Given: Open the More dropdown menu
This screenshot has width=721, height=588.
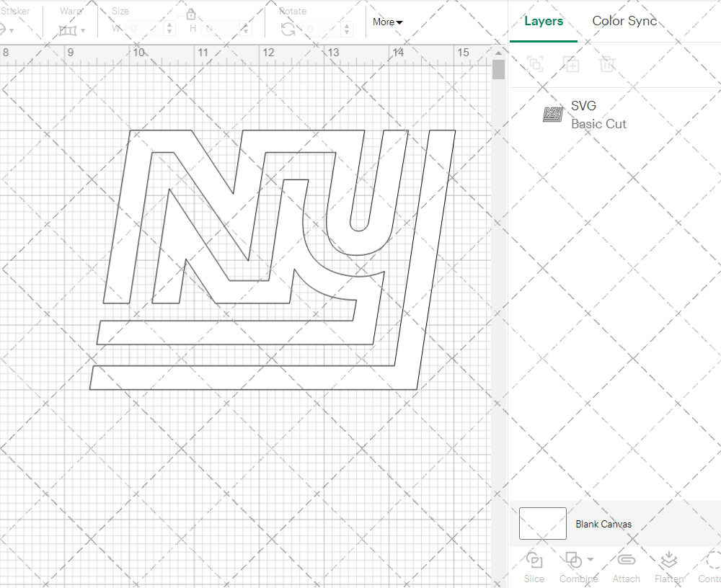Looking at the screenshot, I should 388,22.
